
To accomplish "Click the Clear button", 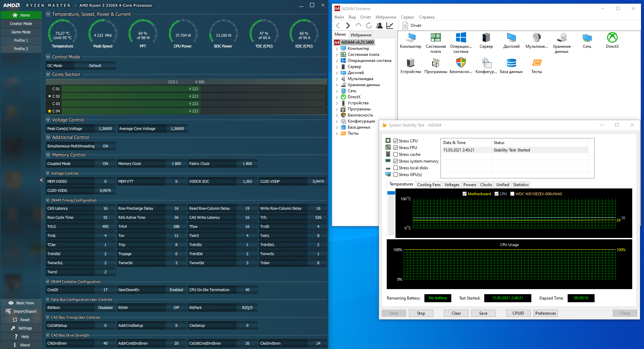I will (x=456, y=313).
